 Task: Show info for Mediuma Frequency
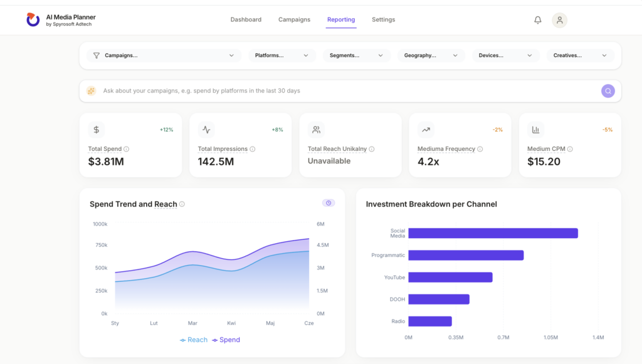480,149
